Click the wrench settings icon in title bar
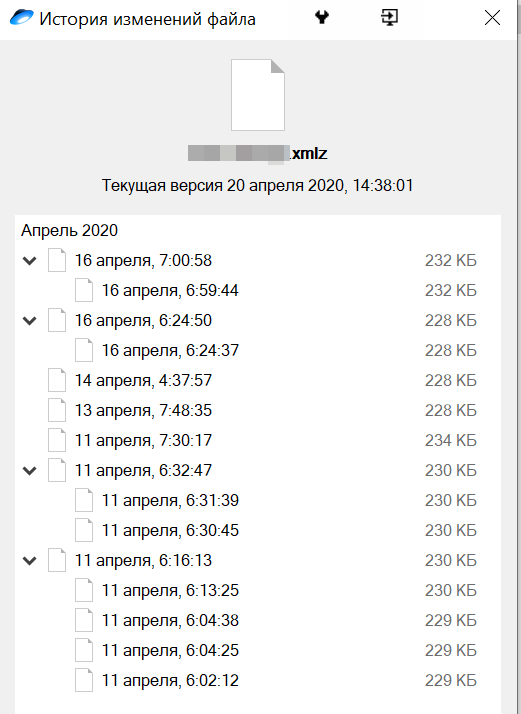The height and width of the screenshot is (714, 521). point(322,18)
